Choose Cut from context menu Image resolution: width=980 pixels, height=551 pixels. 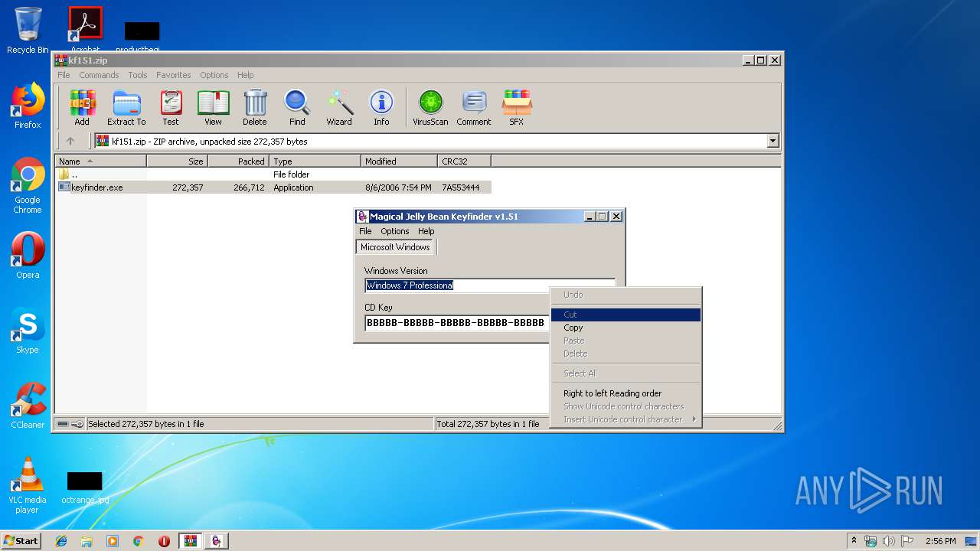[626, 315]
